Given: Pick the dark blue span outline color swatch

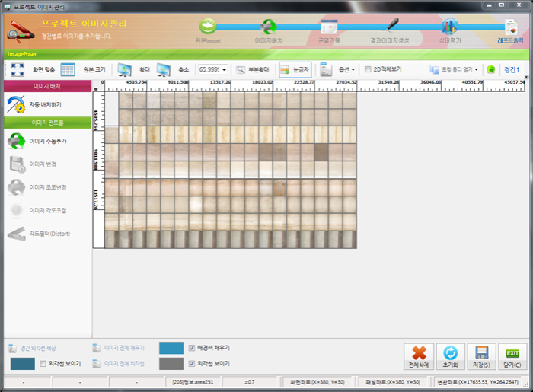Looking at the screenshot, I should [22, 364].
